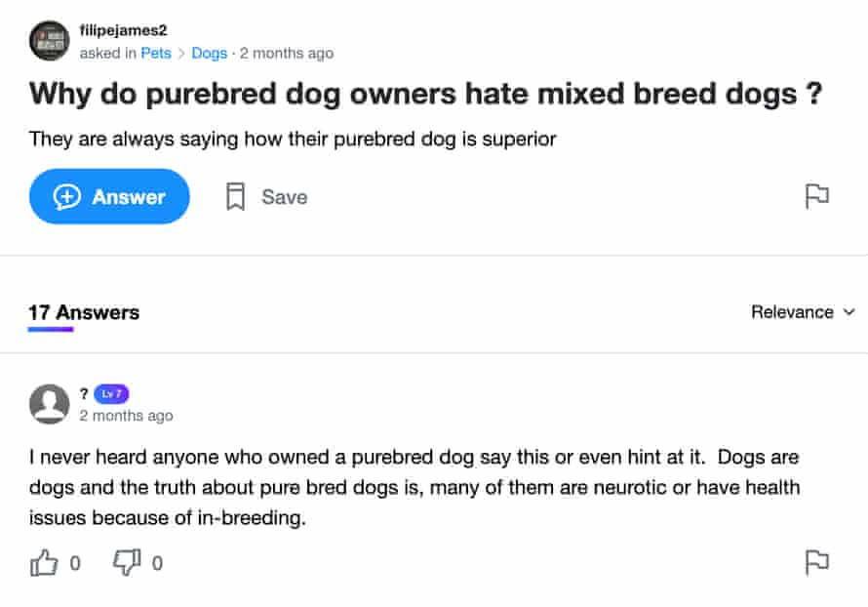Go to the Pets category
Screen dimensions: 868x607
156,53
